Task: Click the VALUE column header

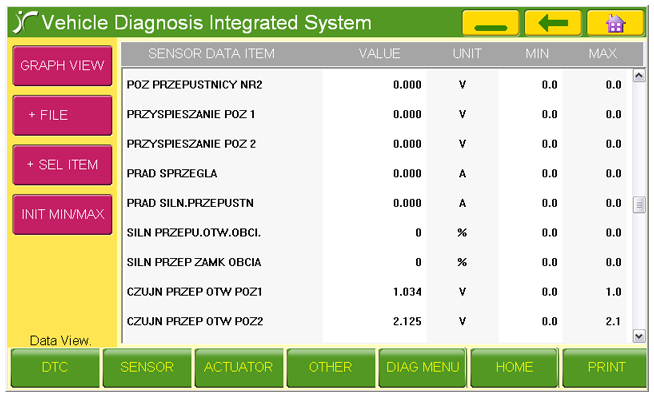Action: (x=380, y=53)
